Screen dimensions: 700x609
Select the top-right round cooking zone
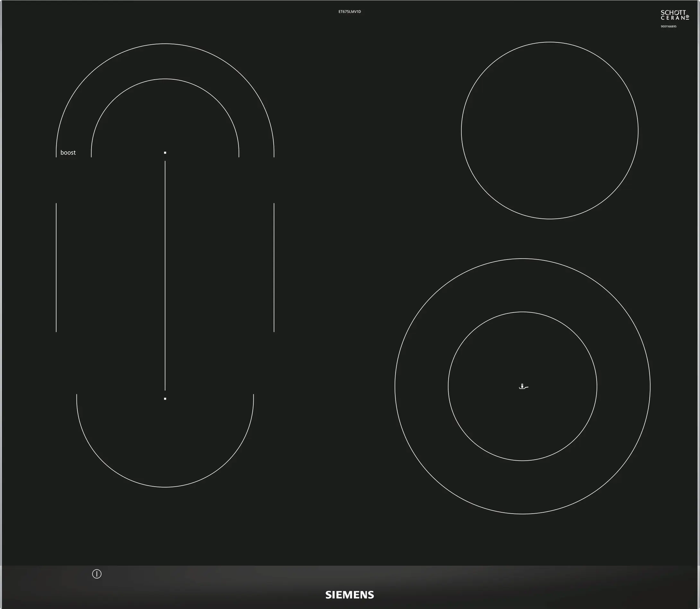[x=549, y=130]
